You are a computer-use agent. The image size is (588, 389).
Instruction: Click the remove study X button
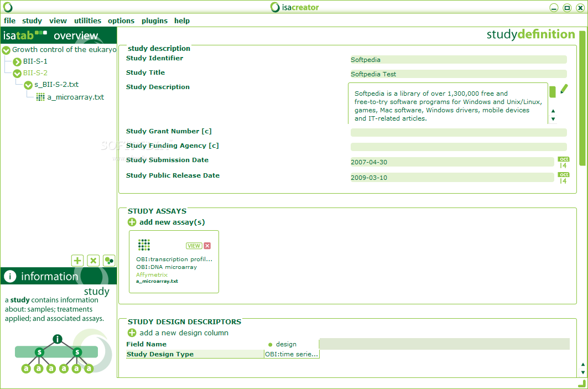[93, 260]
